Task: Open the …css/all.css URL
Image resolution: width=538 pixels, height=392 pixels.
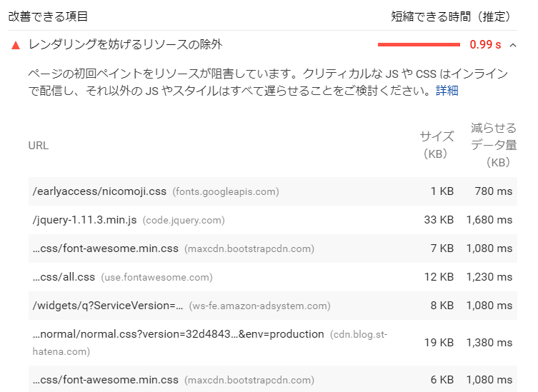Action: [x=64, y=277]
